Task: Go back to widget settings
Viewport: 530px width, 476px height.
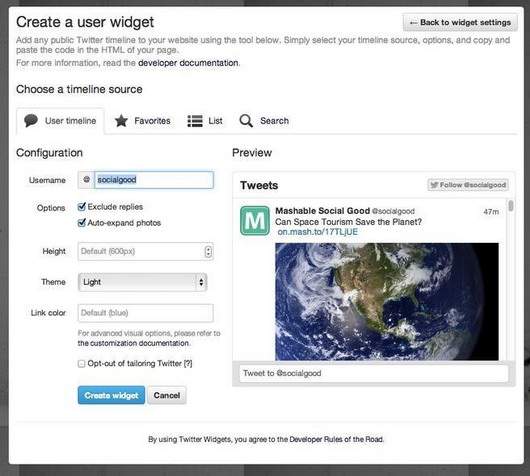Action: click(460, 23)
